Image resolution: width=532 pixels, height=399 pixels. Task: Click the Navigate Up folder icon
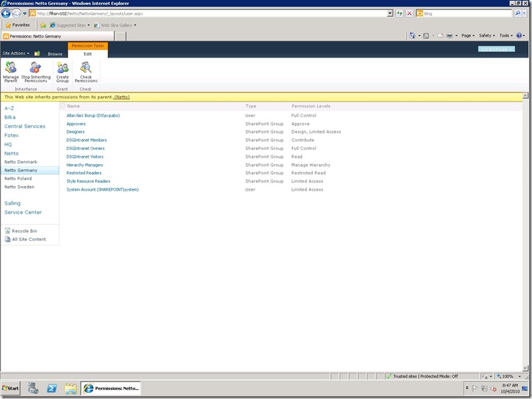(38, 54)
